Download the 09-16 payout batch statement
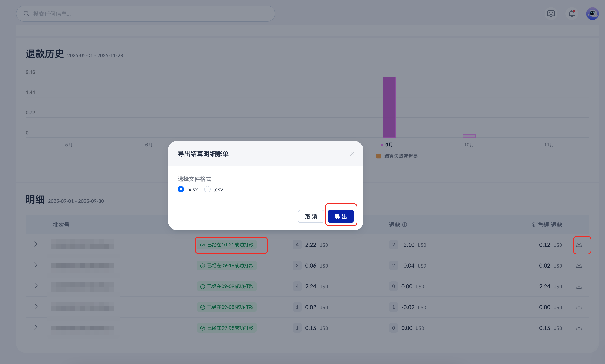This screenshot has height=364, width=605. click(x=579, y=265)
